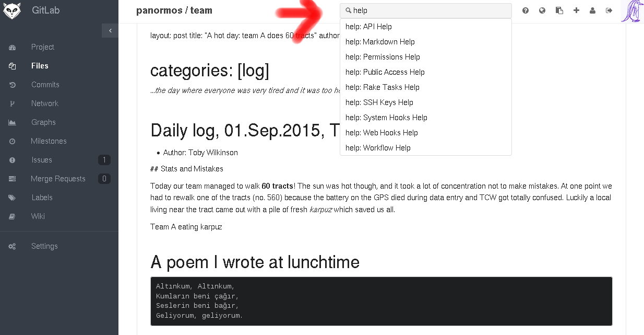Click the snippets documents icon
Viewport: 644px width, 335px height.
point(559,10)
